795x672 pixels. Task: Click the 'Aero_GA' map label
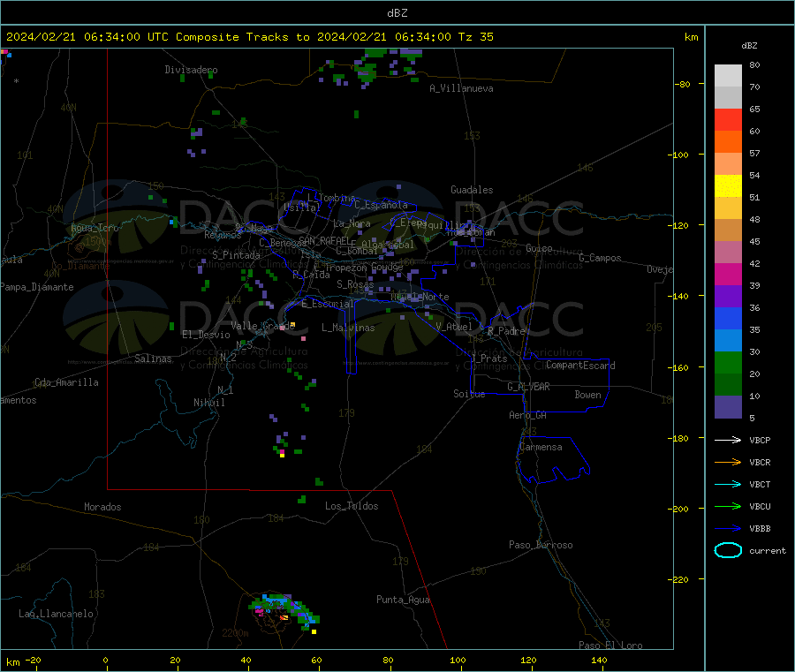(x=528, y=415)
